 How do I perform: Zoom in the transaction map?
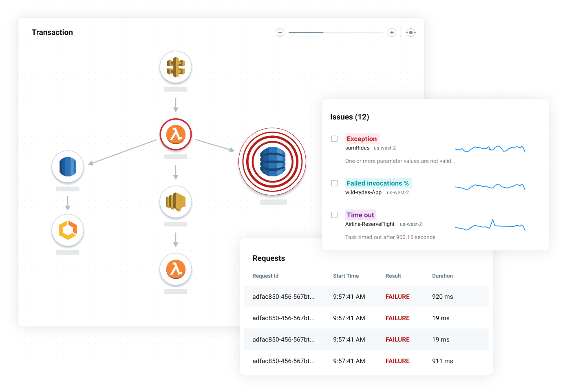(392, 33)
